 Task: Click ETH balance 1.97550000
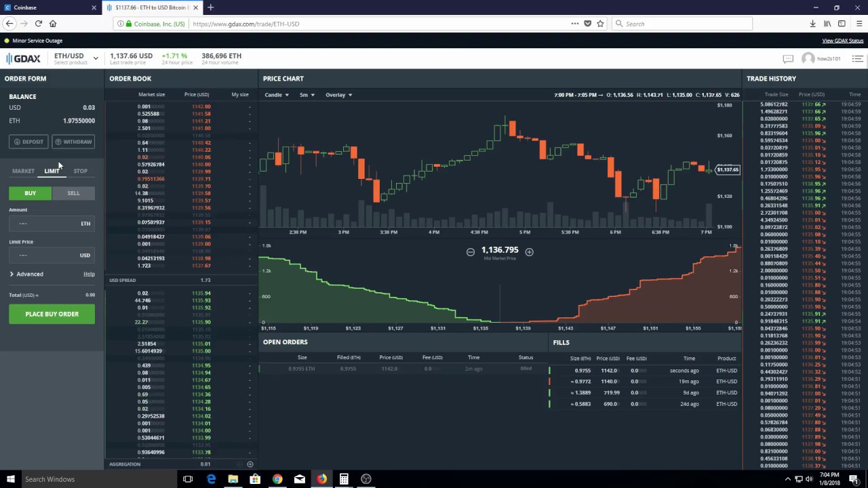pos(79,121)
